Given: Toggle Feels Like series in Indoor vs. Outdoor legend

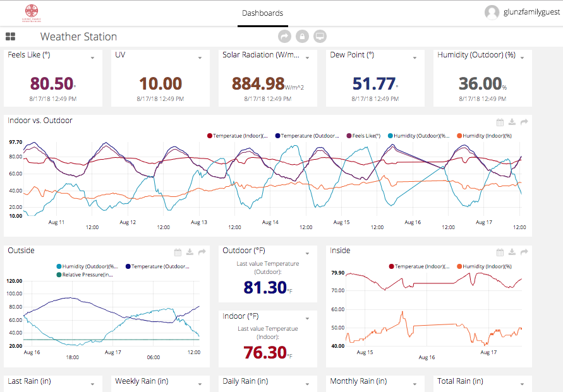Looking at the screenshot, I should coord(365,136).
